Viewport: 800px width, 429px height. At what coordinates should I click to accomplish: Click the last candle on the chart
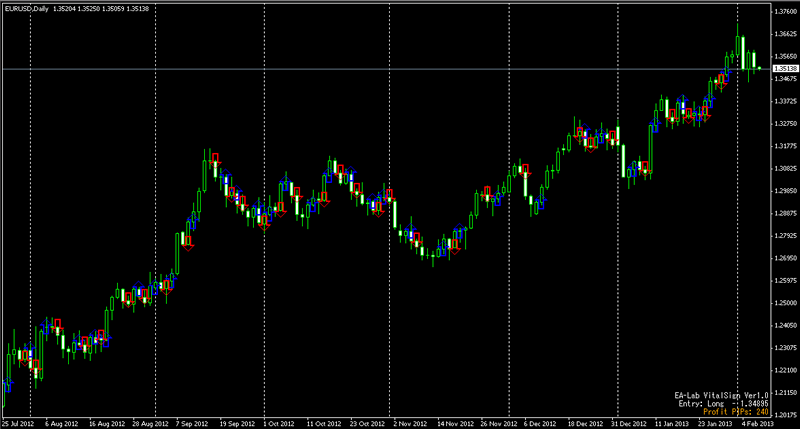coord(759,68)
